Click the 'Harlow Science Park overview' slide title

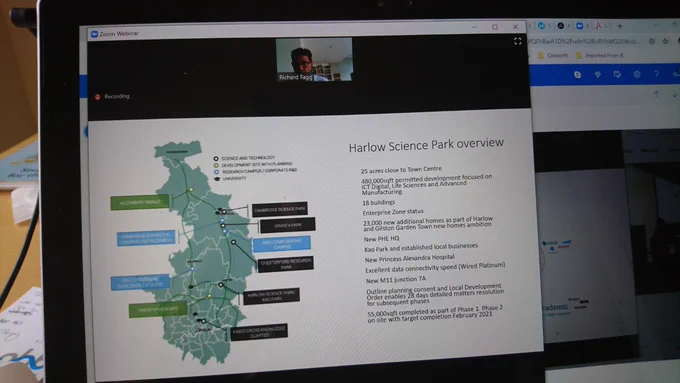426,145
